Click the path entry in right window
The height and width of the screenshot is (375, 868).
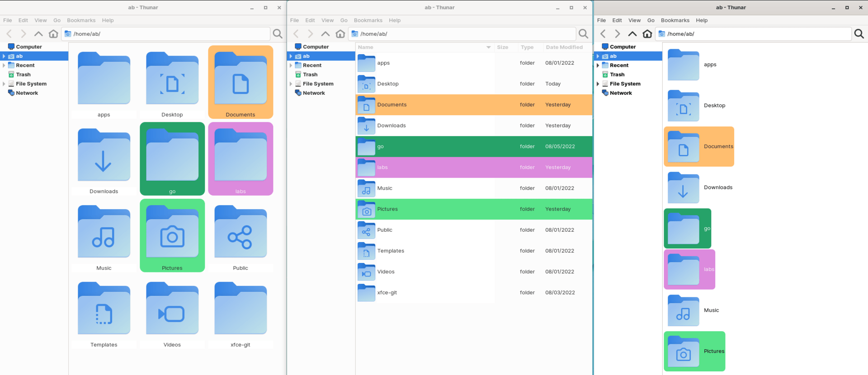pos(753,34)
